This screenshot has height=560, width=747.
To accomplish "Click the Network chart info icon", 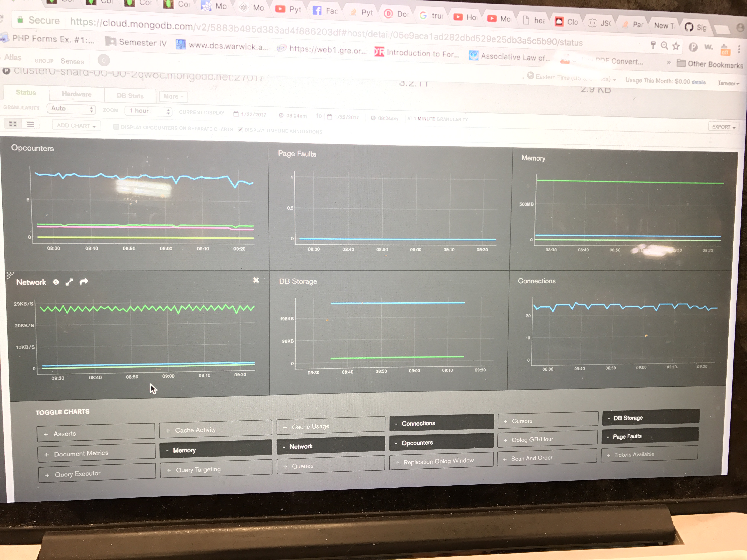I will click(56, 282).
